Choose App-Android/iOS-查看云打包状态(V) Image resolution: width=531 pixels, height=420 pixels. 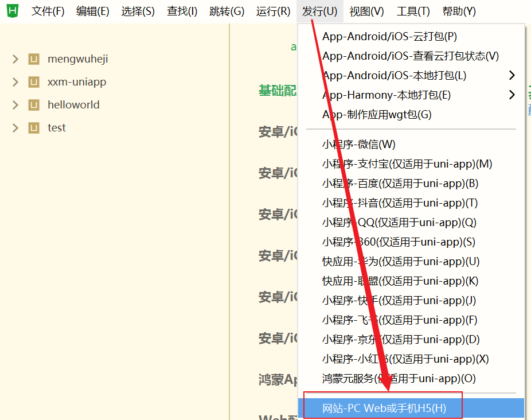point(411,56)
